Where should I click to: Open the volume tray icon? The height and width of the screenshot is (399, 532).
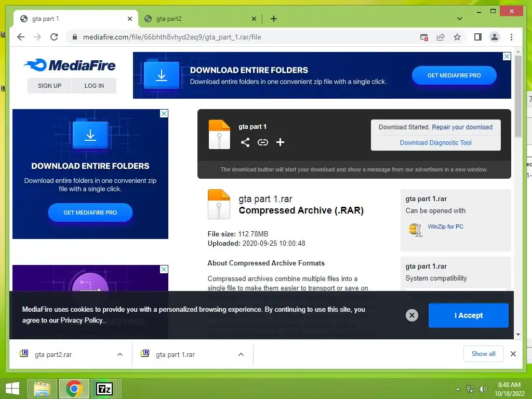pyautogui.click(x=483, y=389)
